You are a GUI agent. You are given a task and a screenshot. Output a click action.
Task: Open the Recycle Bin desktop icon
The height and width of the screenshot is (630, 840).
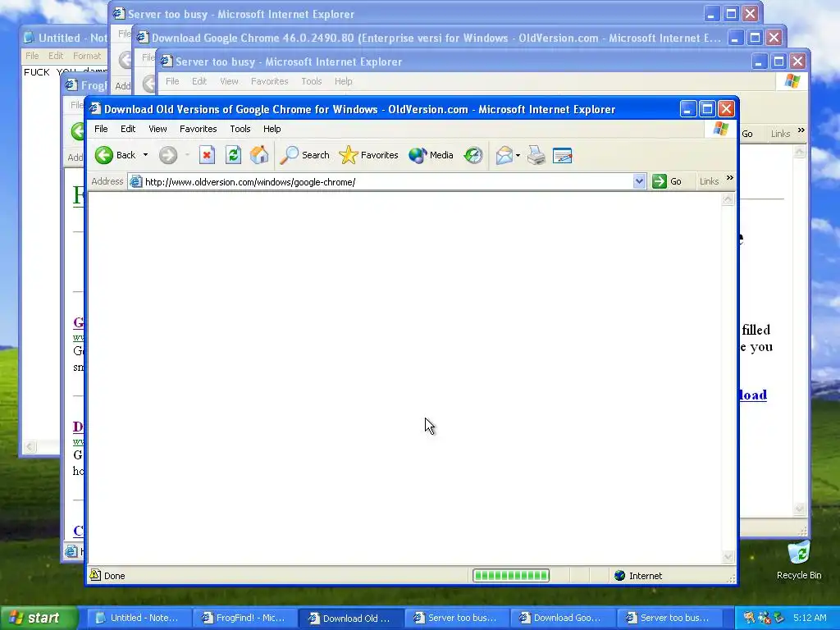pyautogui.click(x=799, y=560)
